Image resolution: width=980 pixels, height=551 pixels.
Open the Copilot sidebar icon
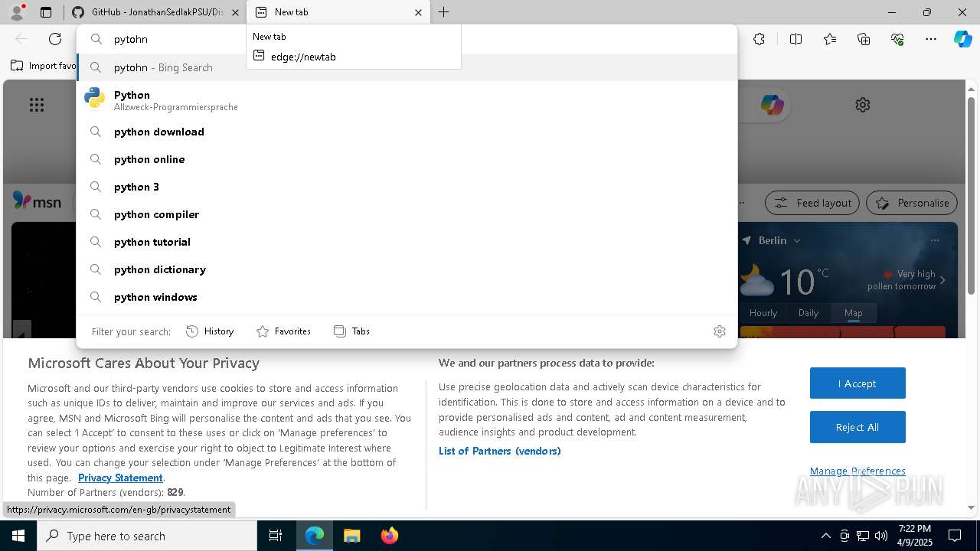pos(963,39)
